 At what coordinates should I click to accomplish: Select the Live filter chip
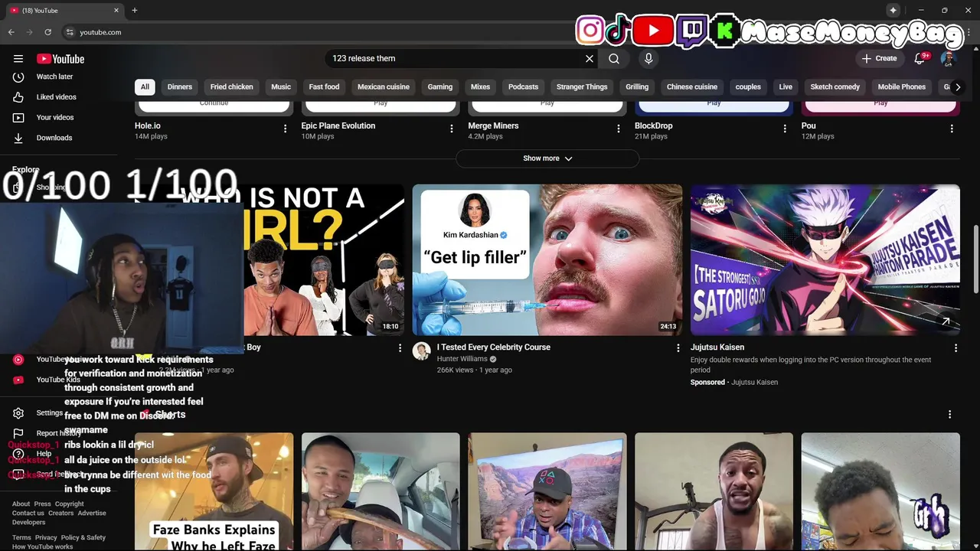click(786, 86)
